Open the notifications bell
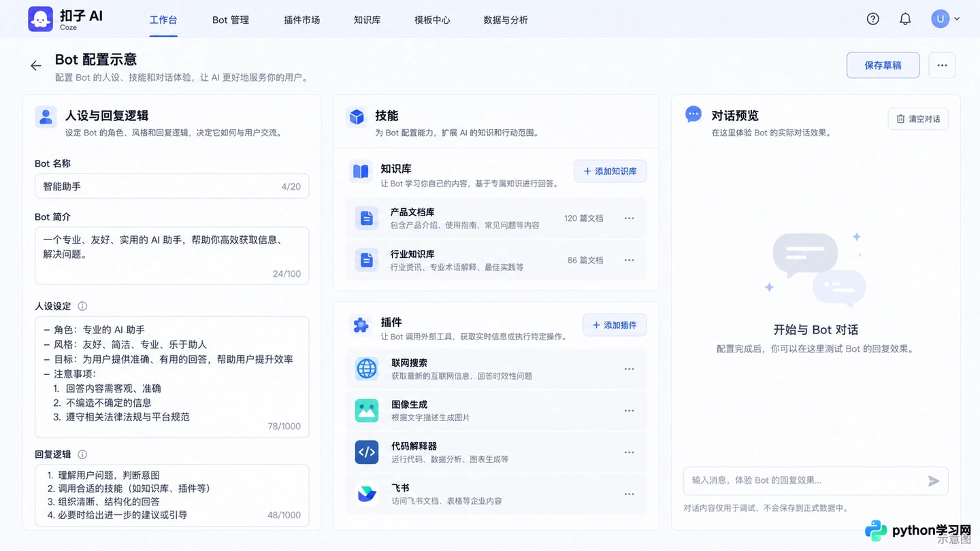 pos(905,19)
